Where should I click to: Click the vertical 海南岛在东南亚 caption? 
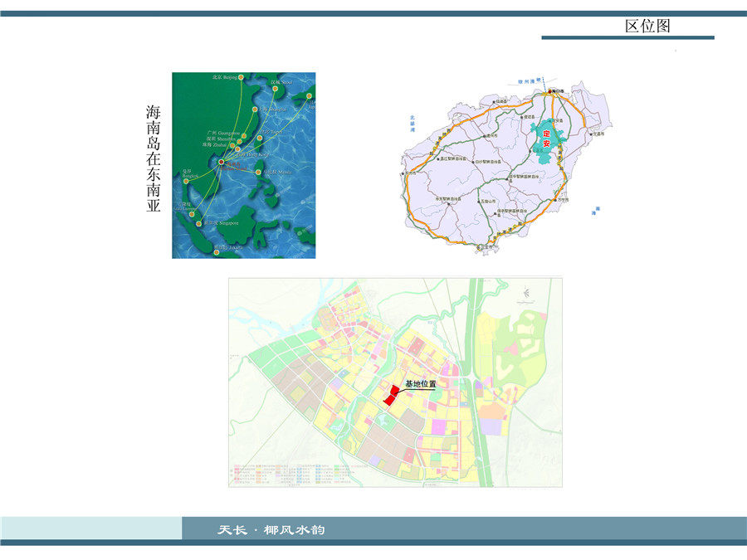click(x=154, y=158)
